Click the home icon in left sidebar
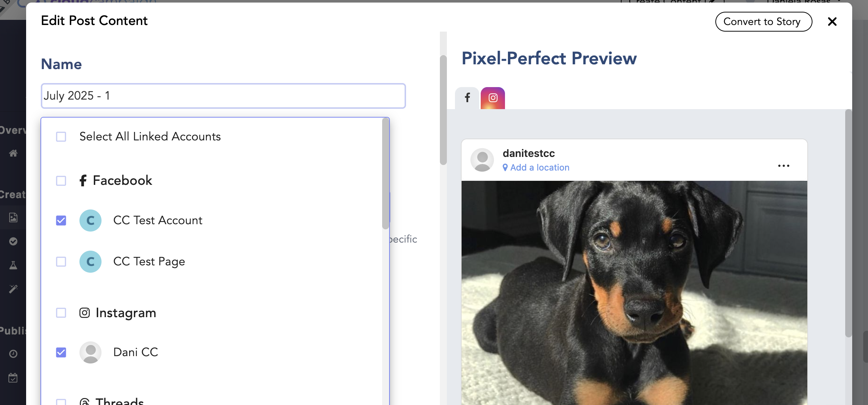 pyautogui.click(x=13, y=153)
